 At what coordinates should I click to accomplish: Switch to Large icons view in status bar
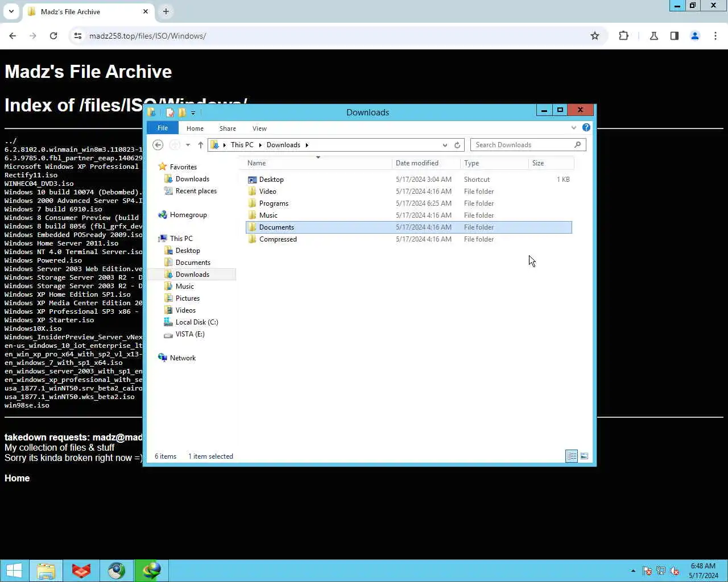(584, 456)
